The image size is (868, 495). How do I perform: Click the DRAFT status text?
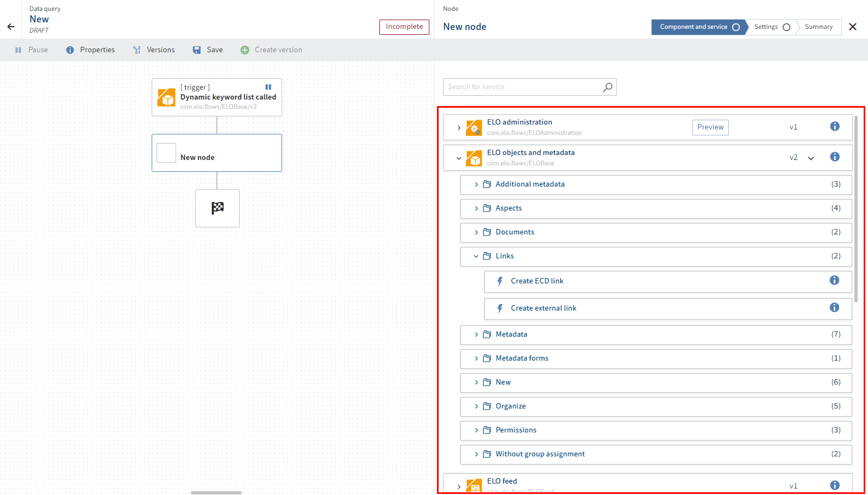click(x=39, y=30)
